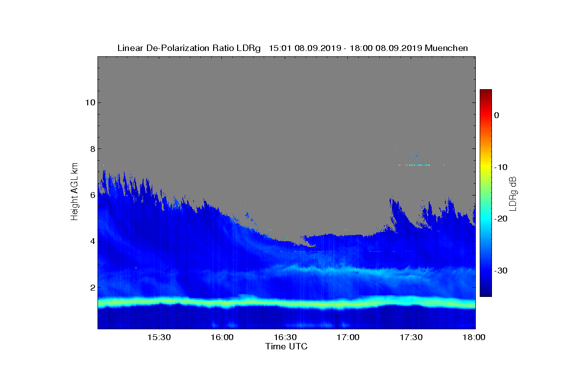The height and width of the screenshot is (392, 588).
Task: Click the 18:00 time tick label
Action: click(474, 337)
